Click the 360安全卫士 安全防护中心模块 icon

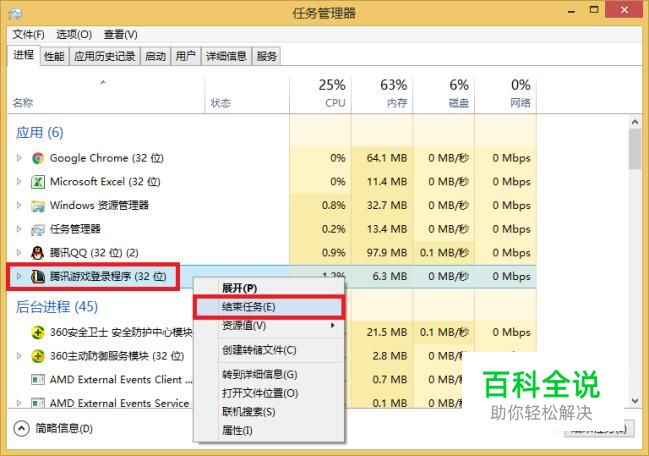coord(38,332)
